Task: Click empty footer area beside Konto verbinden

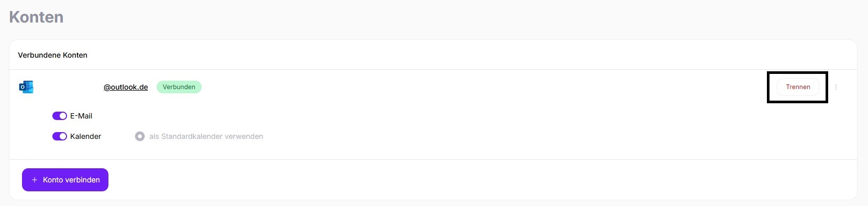Action: pos(471,180)
